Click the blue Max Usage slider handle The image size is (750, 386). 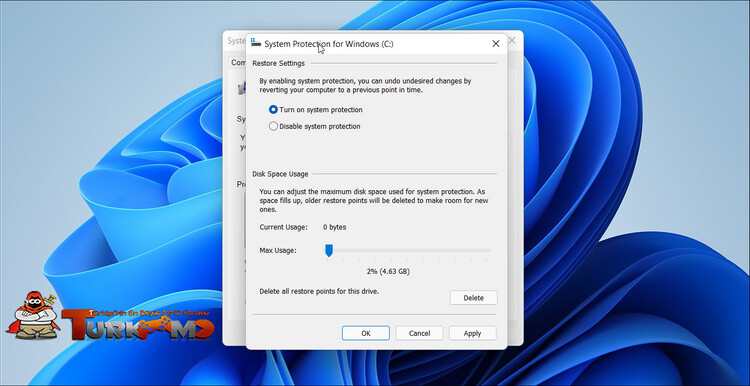(329, 250)
